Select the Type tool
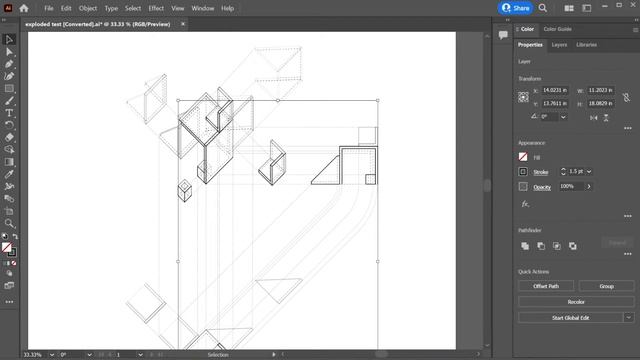The width and height of the screenshot is (640, 360). pyautogui.click(x=9, y=113)
